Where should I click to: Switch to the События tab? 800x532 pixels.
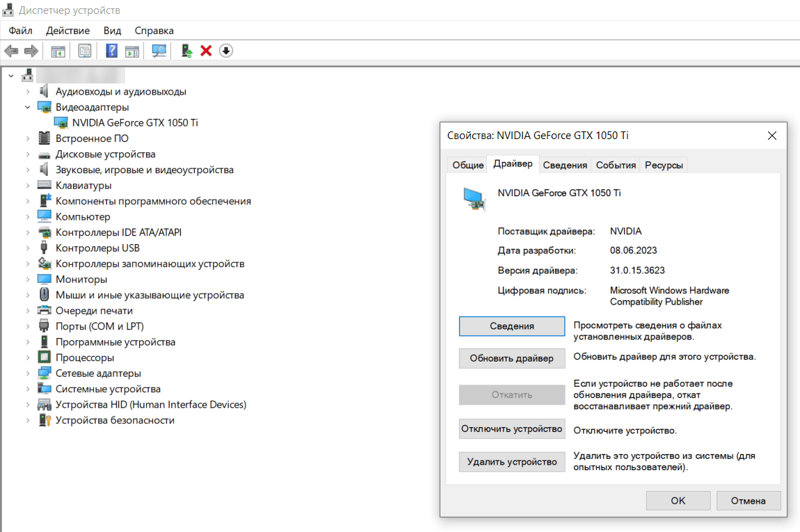point(616,165)
